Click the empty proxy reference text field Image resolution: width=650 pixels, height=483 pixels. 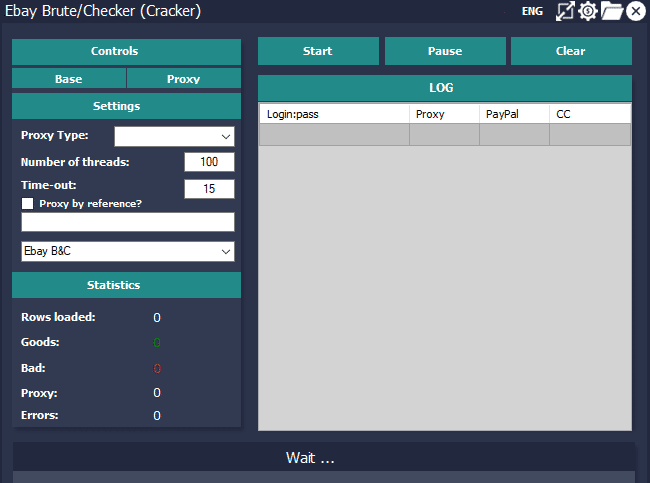point(128,222)
